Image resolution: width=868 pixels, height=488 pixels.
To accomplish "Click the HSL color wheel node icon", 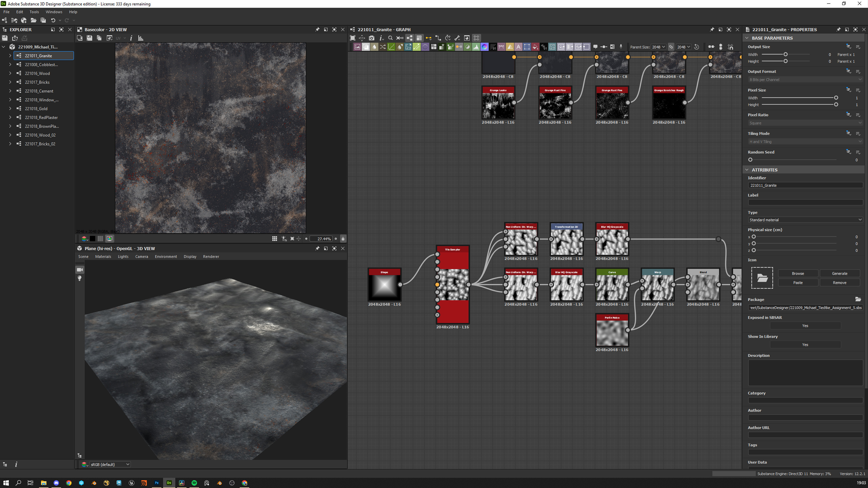I will pos(484,47).
